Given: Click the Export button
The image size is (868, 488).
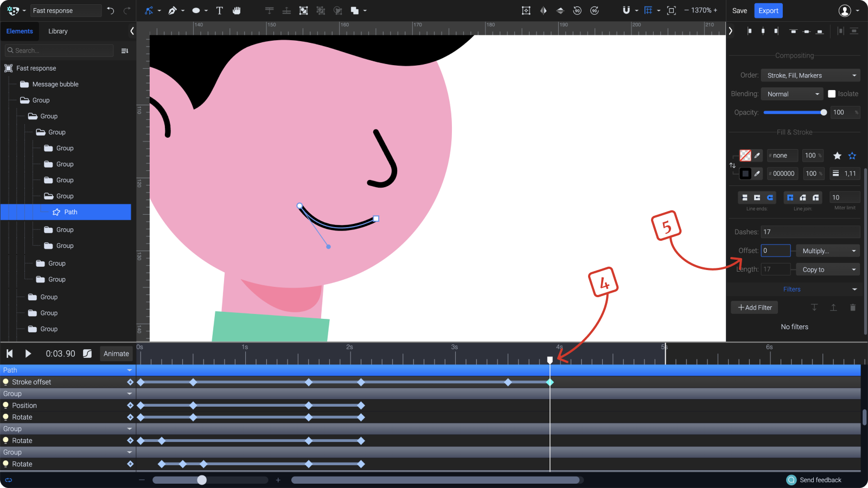Looking at the screenshot, I should click(768, 10).
